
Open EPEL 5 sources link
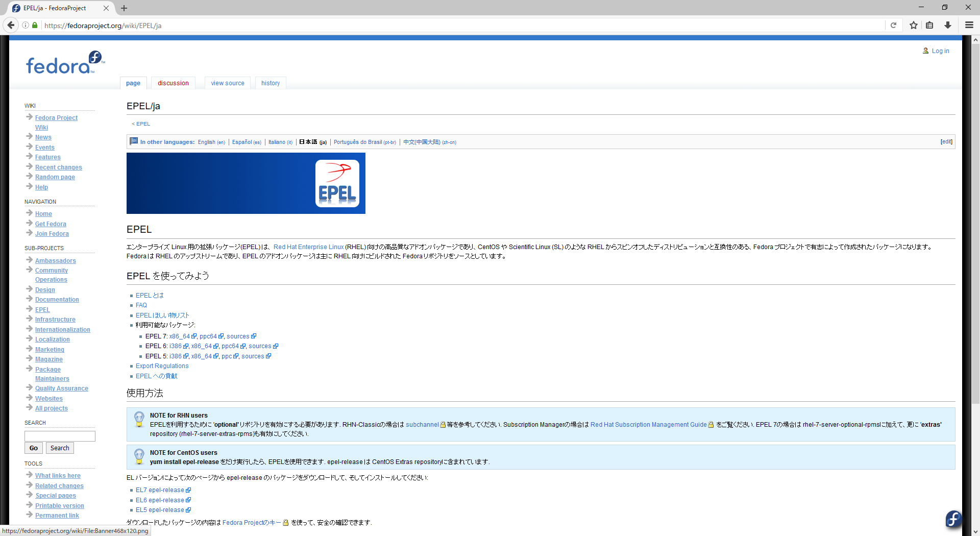(253, 356)
